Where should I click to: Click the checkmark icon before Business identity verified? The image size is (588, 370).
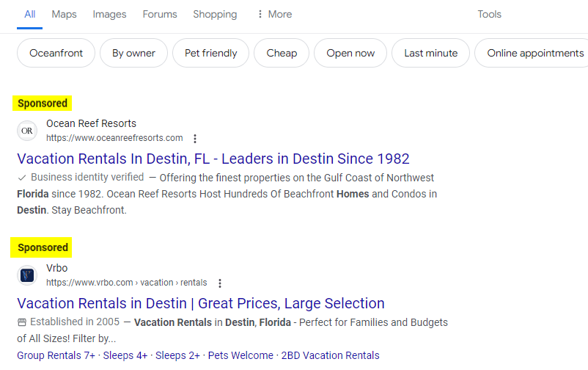pyautogui.click(x=22, y=178)
